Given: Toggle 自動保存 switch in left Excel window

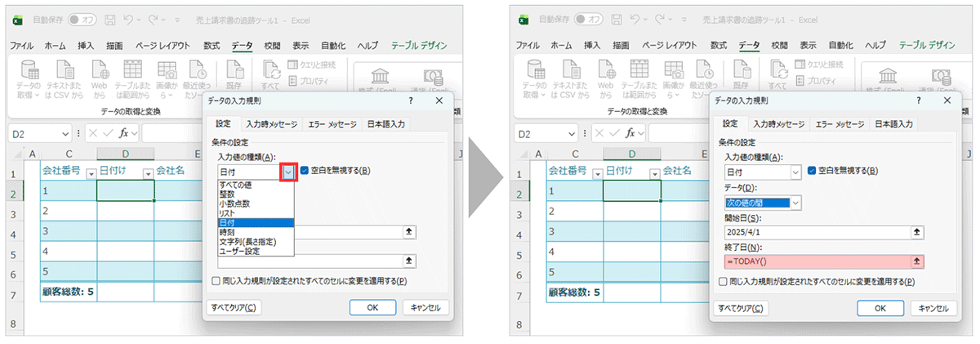Looking at the screenshot, I should click(82, 18).
